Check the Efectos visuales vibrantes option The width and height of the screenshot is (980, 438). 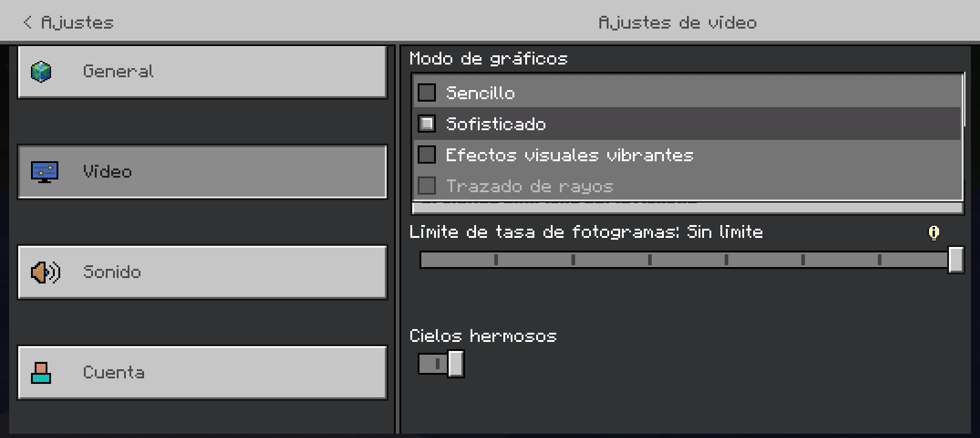(x=427, y=155)
